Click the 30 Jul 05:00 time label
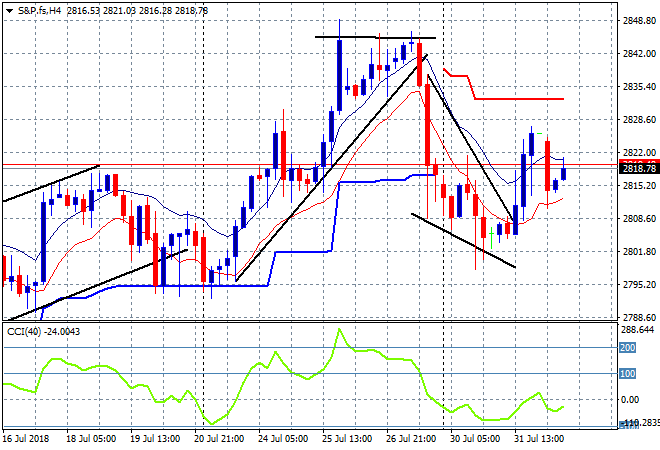 (x=475, y=439)
